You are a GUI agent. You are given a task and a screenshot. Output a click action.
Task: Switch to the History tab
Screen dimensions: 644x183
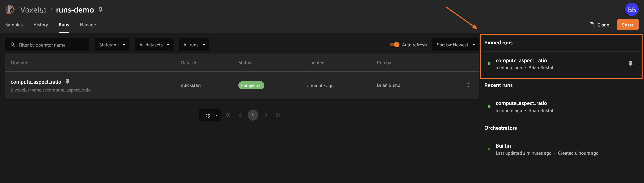point(41,25)
